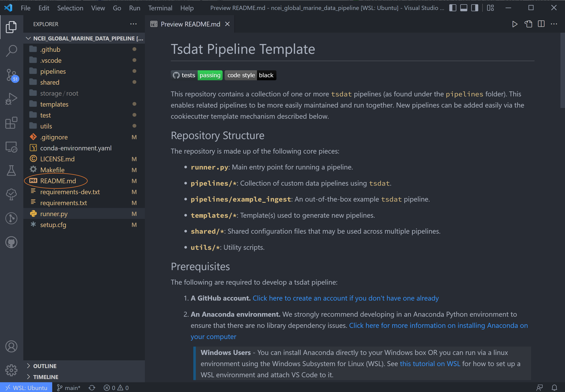Viewport: 565px width, 392px height.
Task: Toggle the primary side bar
Action: point(453,8)
